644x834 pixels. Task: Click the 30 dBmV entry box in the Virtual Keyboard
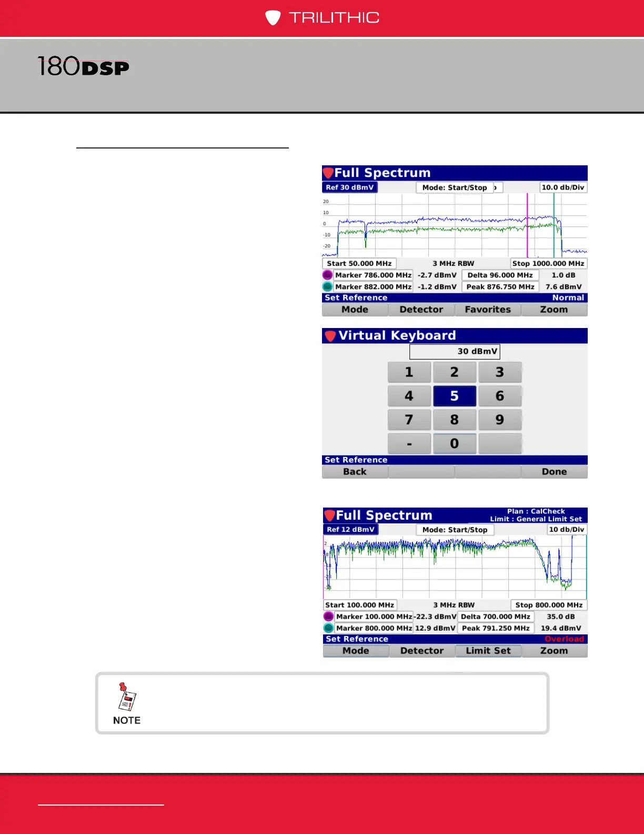[x=455, y=352]
